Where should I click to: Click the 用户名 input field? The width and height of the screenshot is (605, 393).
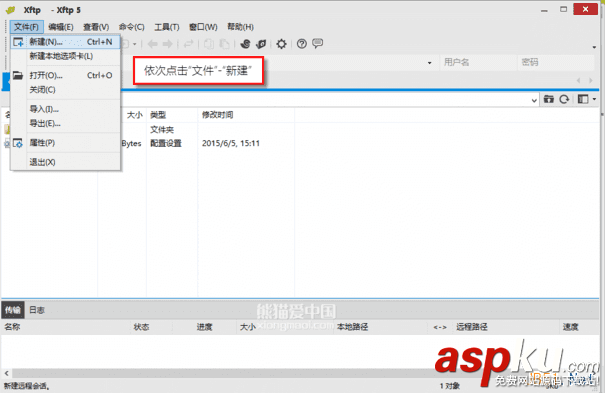478,62
